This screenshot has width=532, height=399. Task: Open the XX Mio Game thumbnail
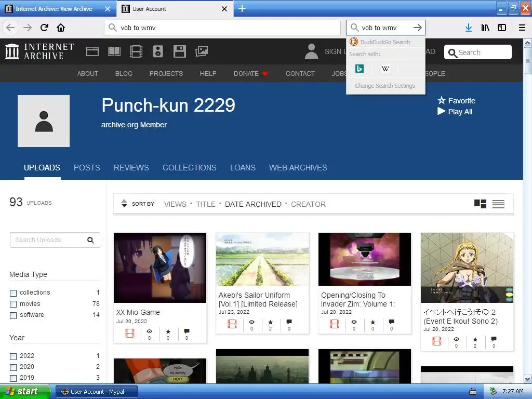[160, 268]
